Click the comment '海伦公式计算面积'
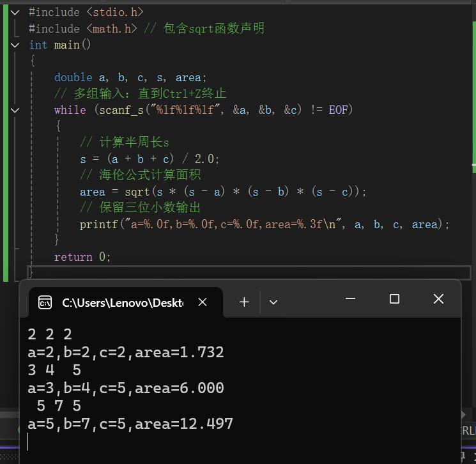This screenshot has height=464, width=476. 141,175
